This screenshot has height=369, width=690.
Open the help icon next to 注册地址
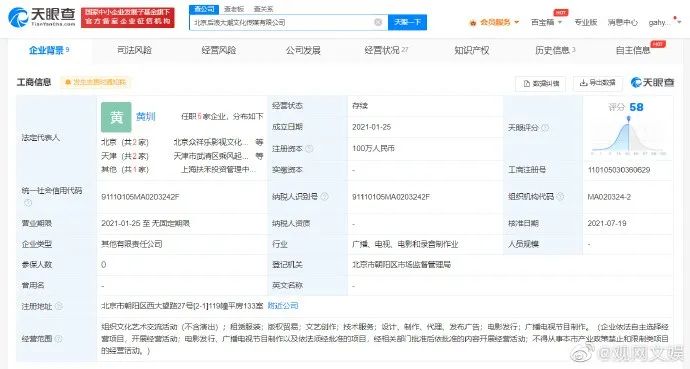(x=59, y=306)
